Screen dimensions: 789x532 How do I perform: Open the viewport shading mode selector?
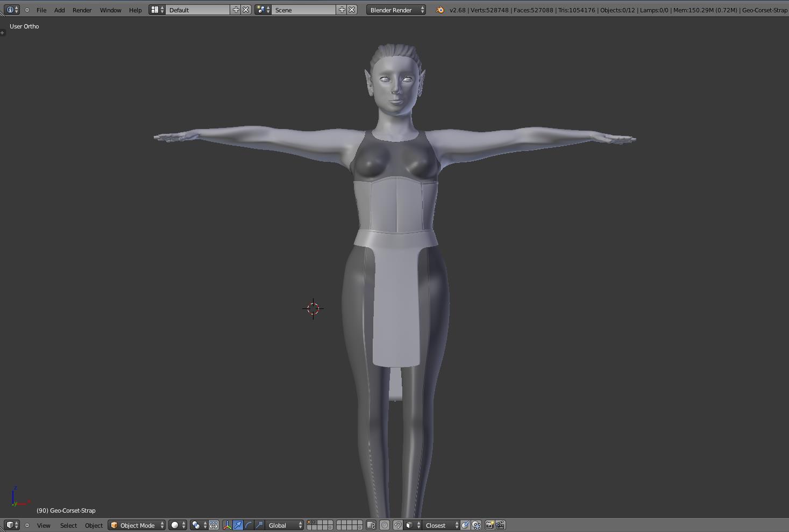(x=177, y=525)
